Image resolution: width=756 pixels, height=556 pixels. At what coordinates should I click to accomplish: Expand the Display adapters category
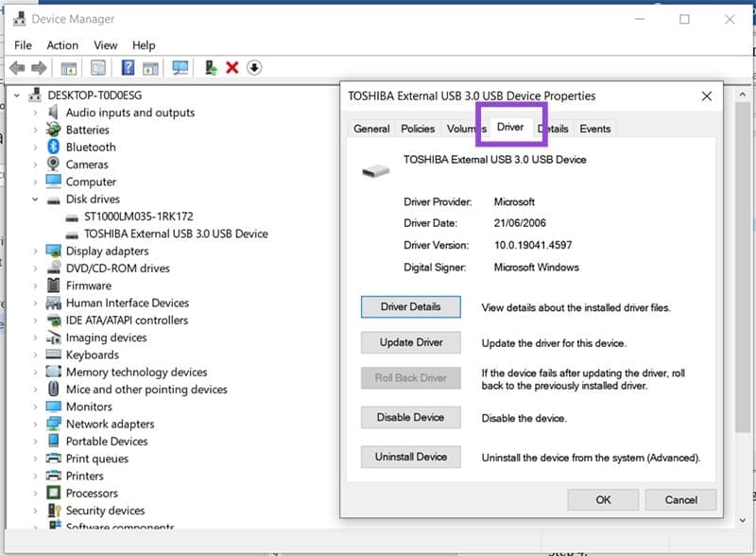(x=35, y=252)
